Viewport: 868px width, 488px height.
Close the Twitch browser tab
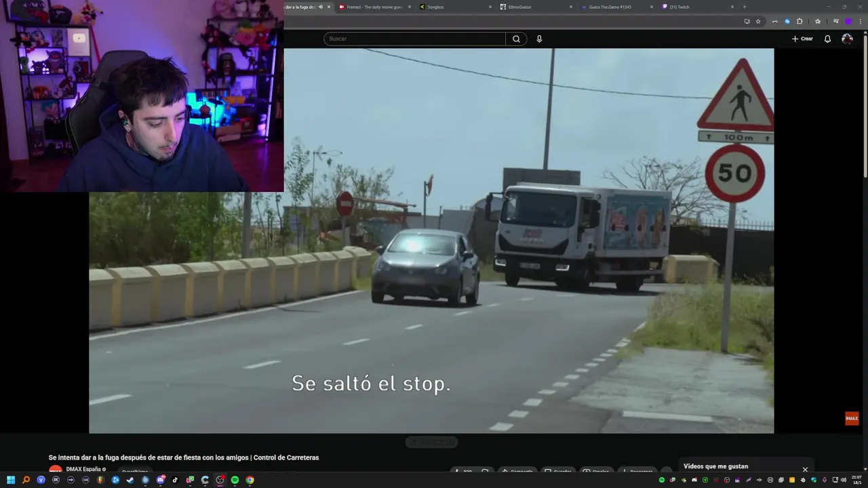(732, 7)
